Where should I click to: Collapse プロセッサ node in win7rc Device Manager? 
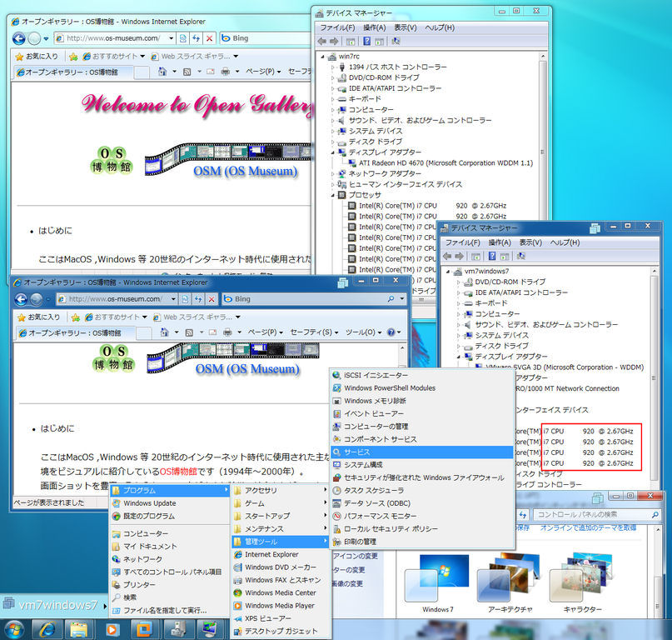(332, 195)
